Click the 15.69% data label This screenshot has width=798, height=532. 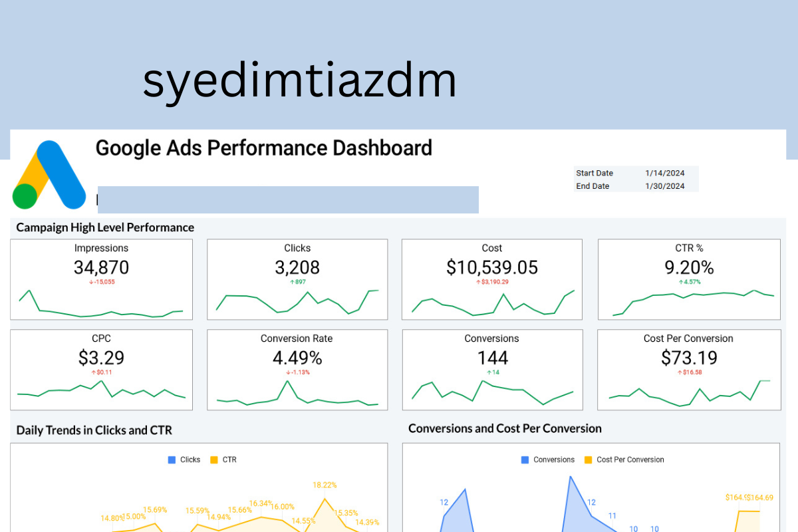(155, 510)
